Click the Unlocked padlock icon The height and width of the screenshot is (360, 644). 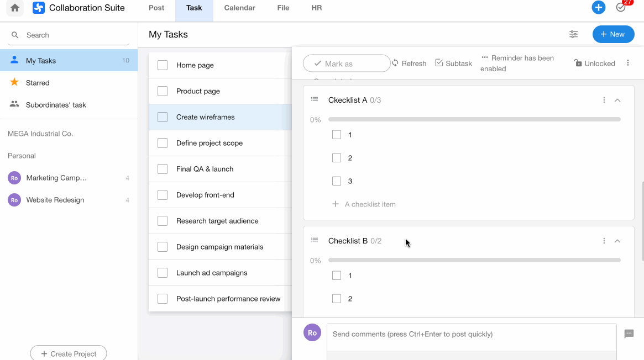[x=578, y=63]
